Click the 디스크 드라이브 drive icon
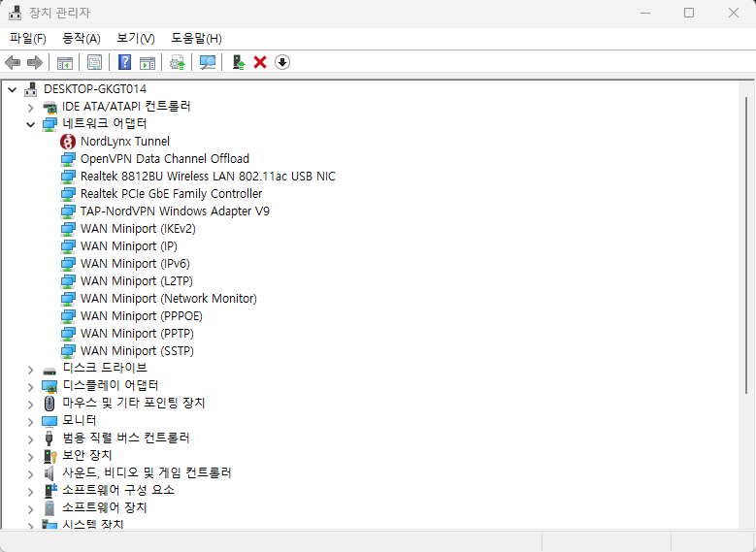756x552 pixels. [x=49, y=372]
